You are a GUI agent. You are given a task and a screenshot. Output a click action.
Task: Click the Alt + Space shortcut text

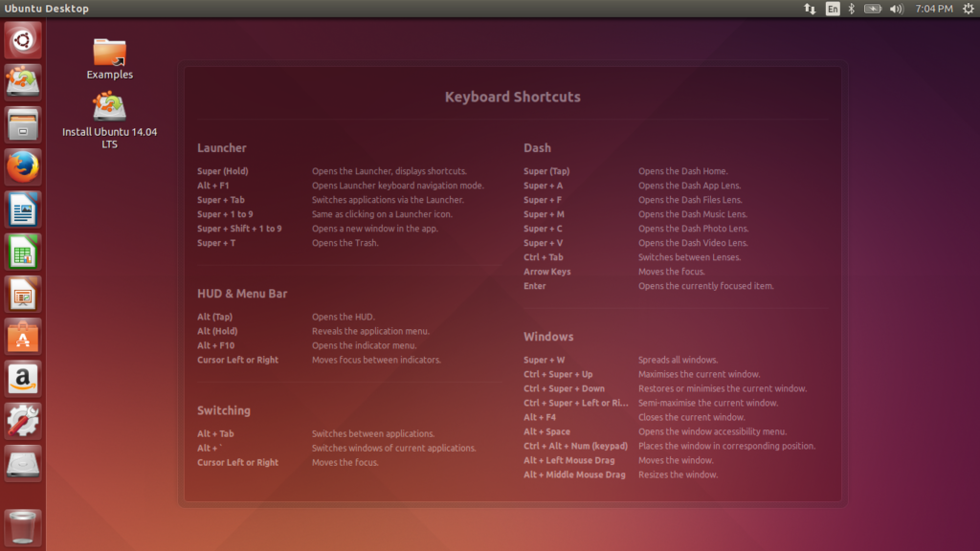[x=546, y=431]
